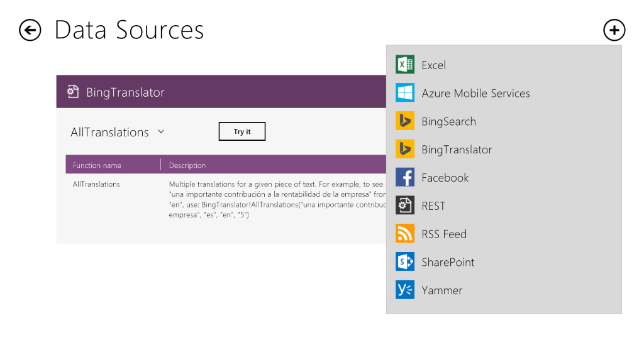Click the Try it button
644x362 pixels.
241,131
